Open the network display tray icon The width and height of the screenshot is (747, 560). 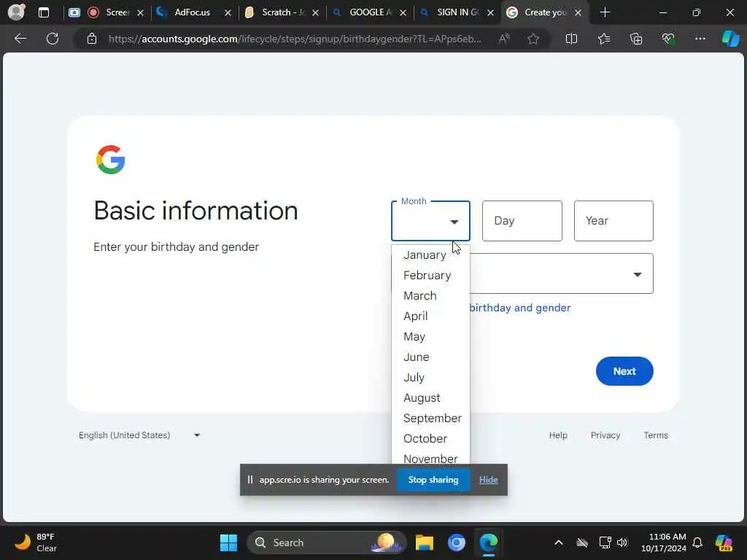pyautogui.click(x=605, y=542)
